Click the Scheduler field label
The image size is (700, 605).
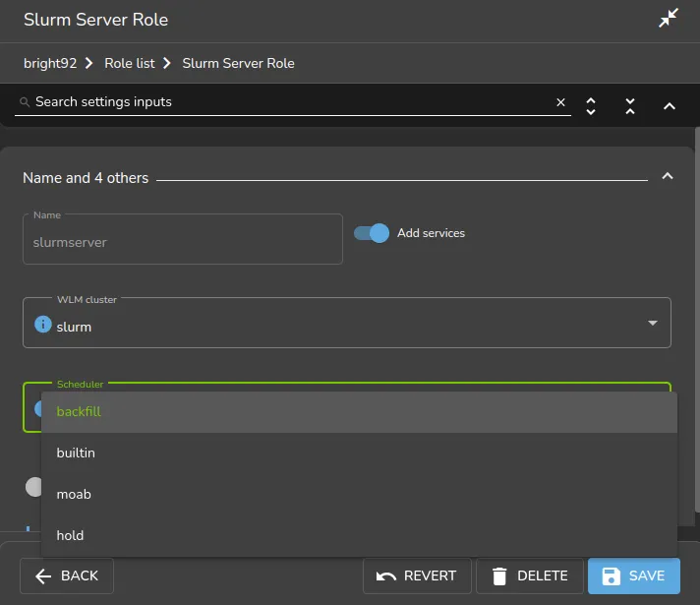point(80,385)
